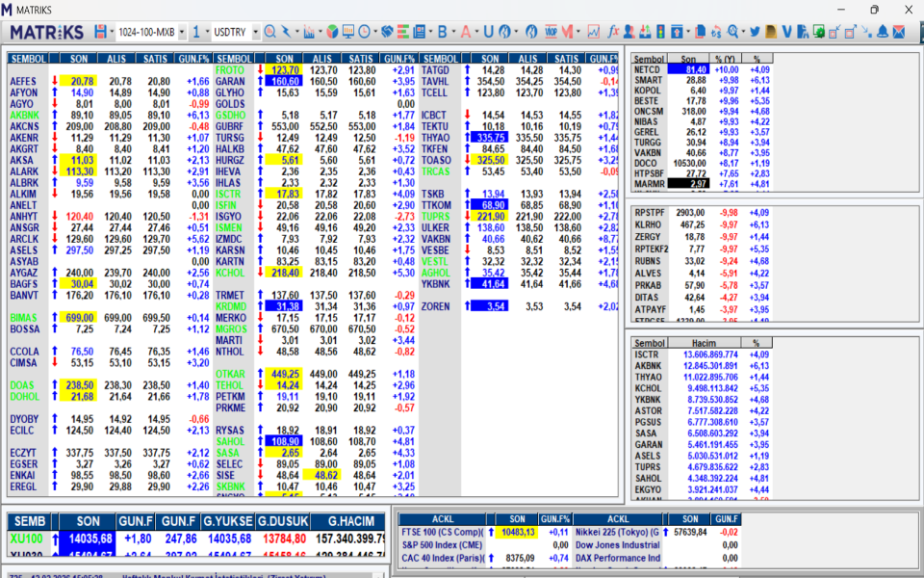Expand the USDTRY symbol dropdown
Viewport: 924px width, 578px height.
pos(255,32)
